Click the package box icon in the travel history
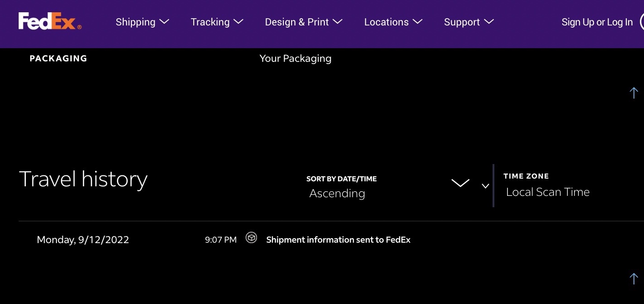Image resolution: width=644 pixels, height=304 pixels. pos(251,238)
